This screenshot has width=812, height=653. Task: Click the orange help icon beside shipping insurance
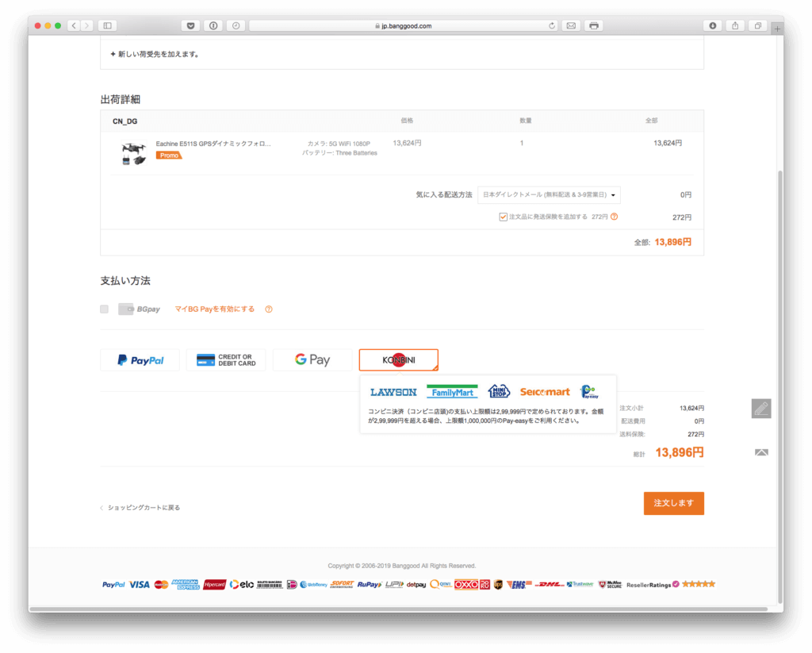615,217
